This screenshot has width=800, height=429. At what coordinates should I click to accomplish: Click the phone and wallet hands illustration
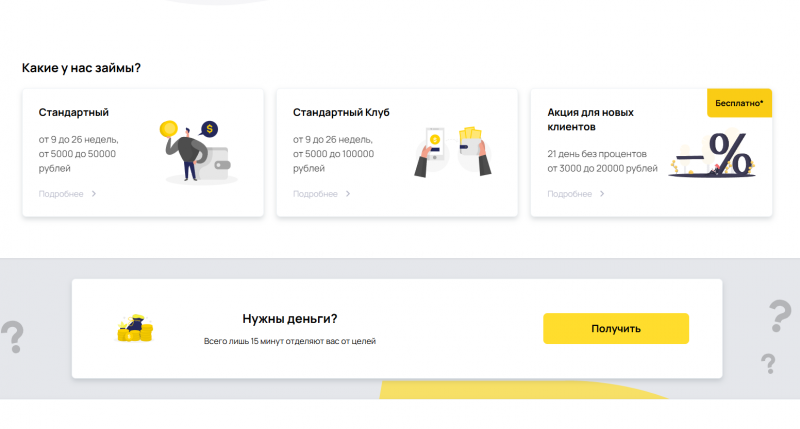(x=452, y=152)
